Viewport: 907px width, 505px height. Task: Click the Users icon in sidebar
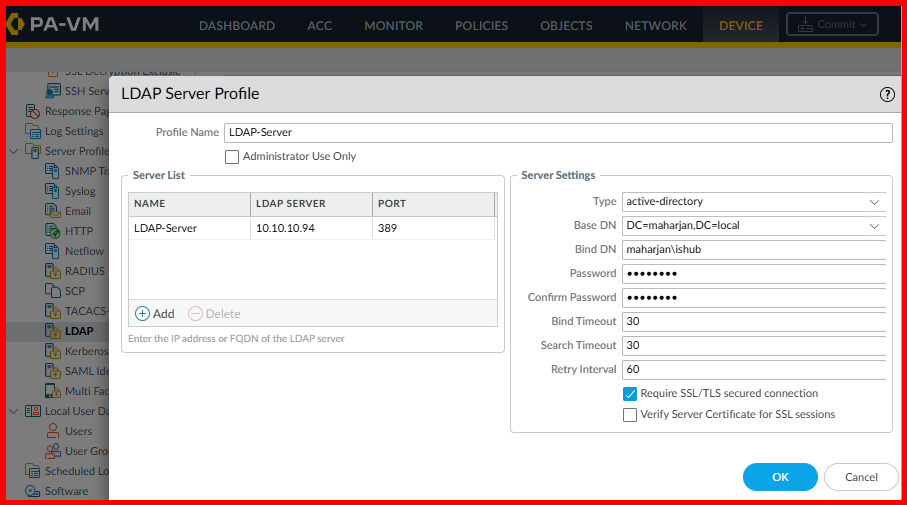point(56,431)
